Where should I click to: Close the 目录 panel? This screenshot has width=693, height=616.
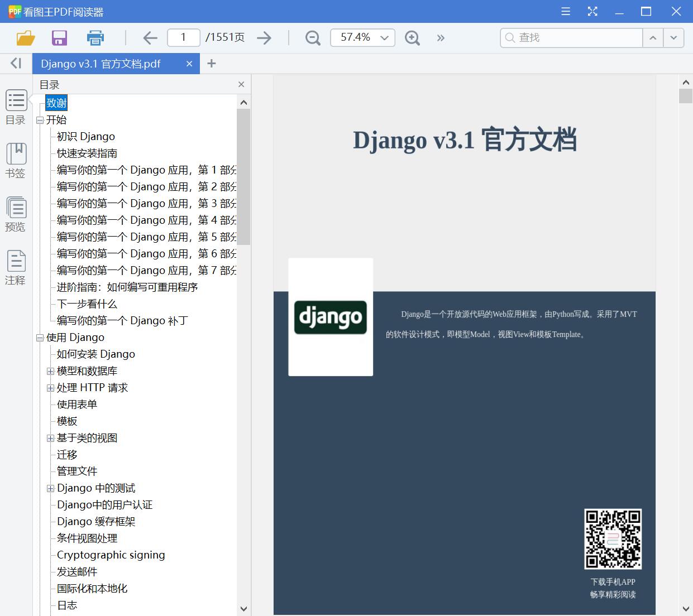[241, 84]
